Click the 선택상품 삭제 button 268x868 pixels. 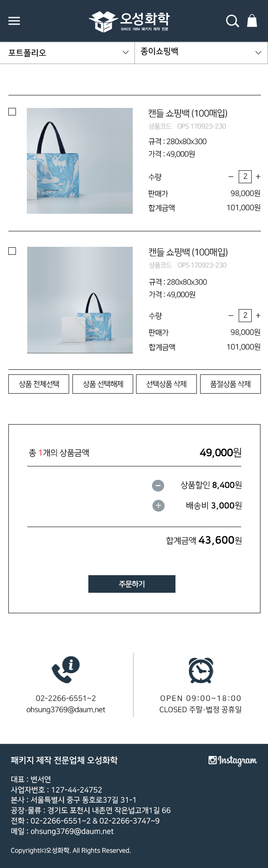pos(166,384)
